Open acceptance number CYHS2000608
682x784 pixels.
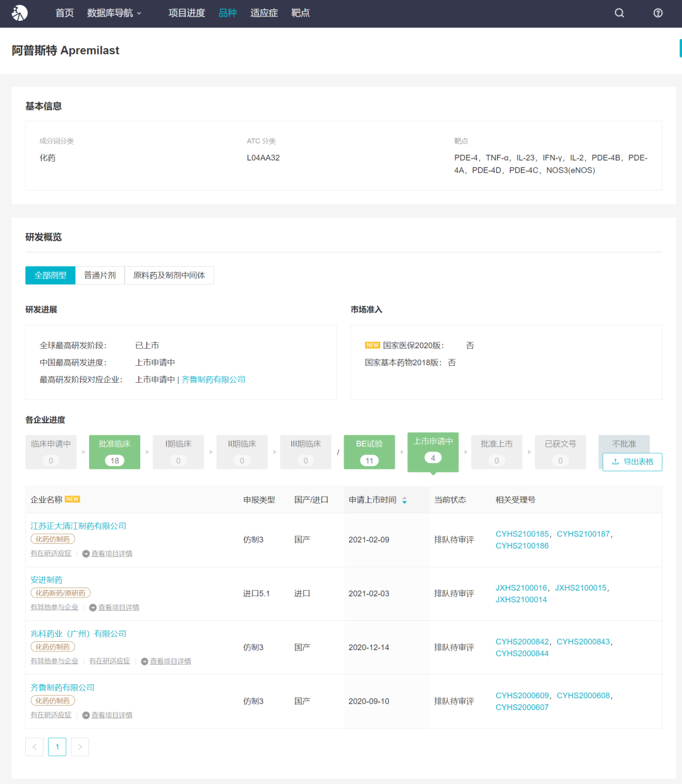tap(583, 696)
